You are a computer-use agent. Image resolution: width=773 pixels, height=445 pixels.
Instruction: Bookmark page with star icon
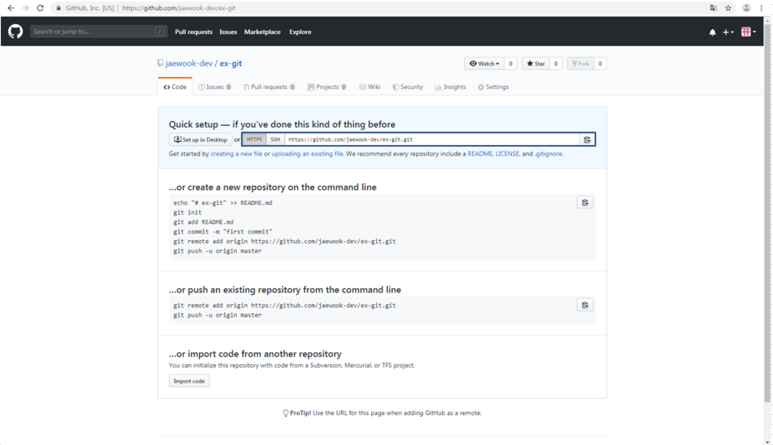click(728, 8)
